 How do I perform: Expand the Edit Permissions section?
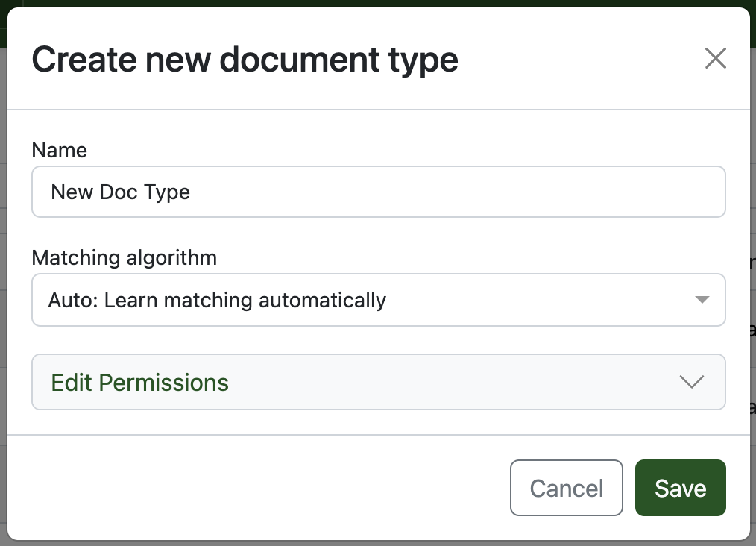pyautogui.click(x=378, y=382)
